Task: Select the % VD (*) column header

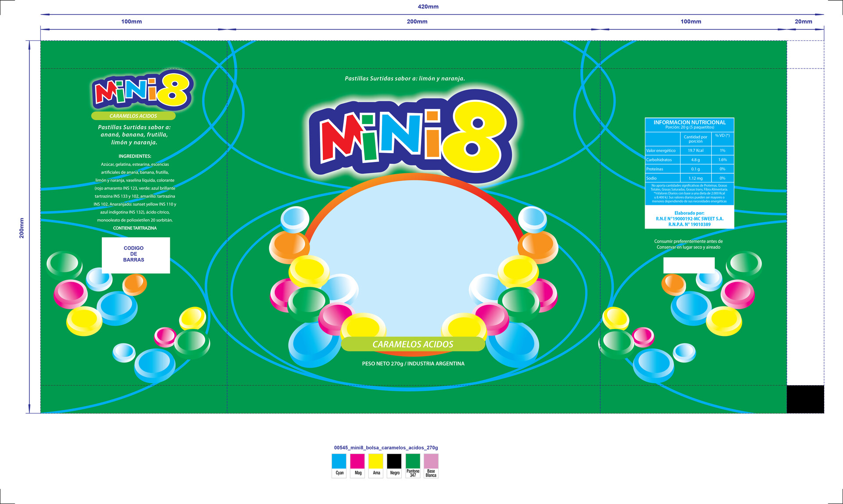Action: [x=722, y=136]
